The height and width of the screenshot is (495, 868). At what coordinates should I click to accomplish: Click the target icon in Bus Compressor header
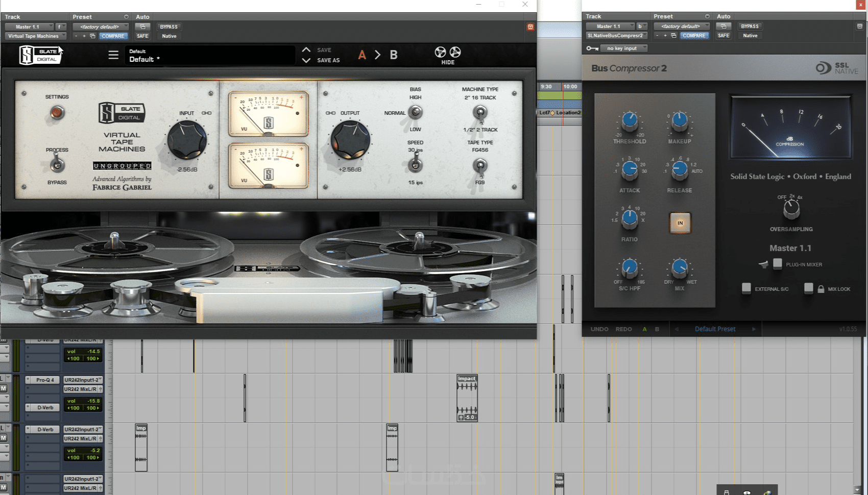[x=860, y=26]
